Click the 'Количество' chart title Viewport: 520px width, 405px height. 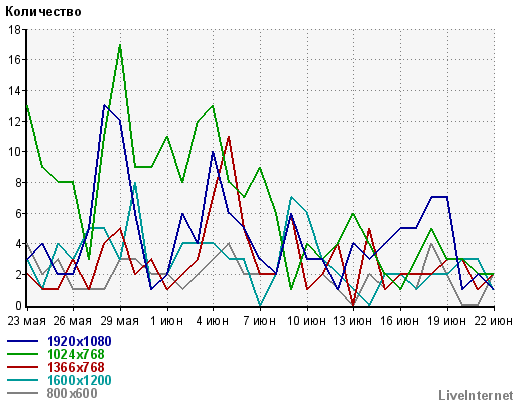[43, 12]
